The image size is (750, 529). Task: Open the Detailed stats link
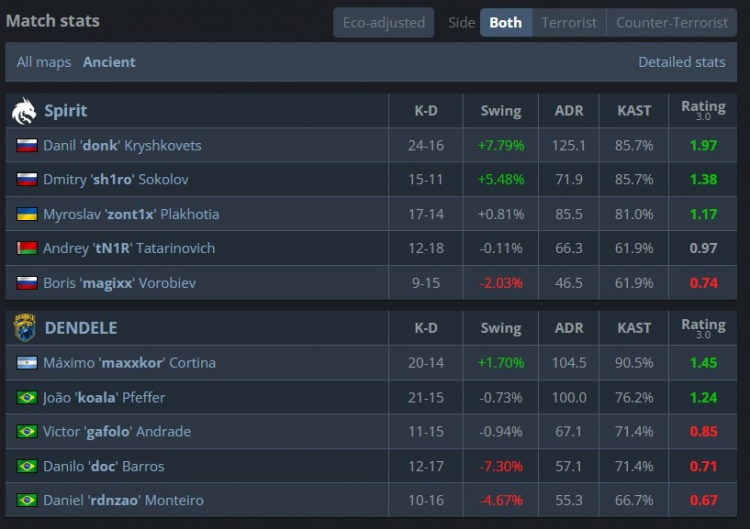[682, 62]
